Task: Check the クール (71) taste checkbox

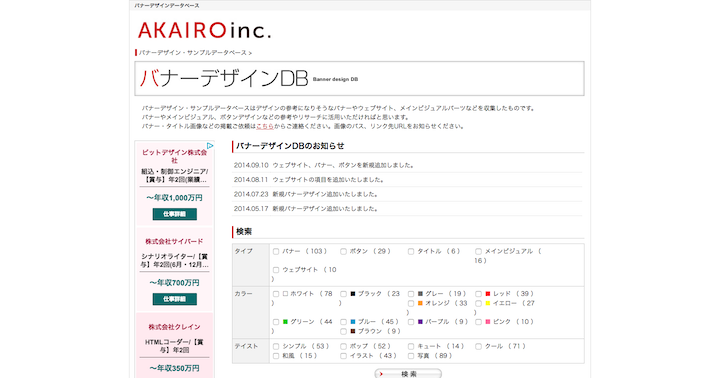Action: [478, 346]
